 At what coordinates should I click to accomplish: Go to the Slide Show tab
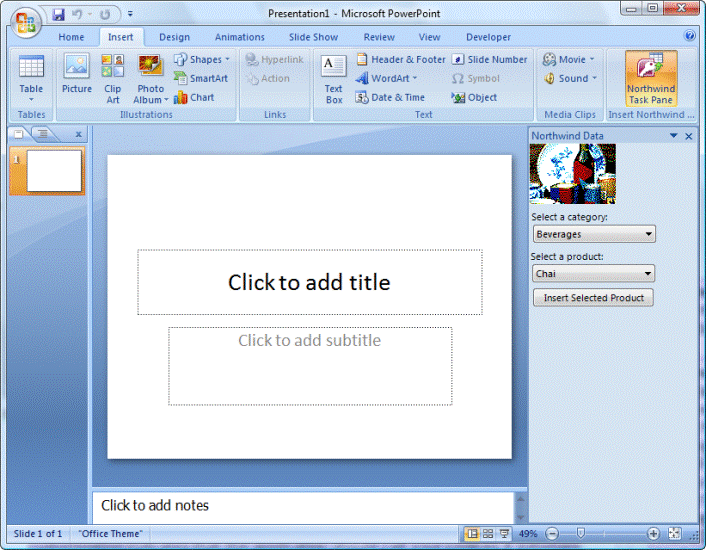(x=313, y=37)
